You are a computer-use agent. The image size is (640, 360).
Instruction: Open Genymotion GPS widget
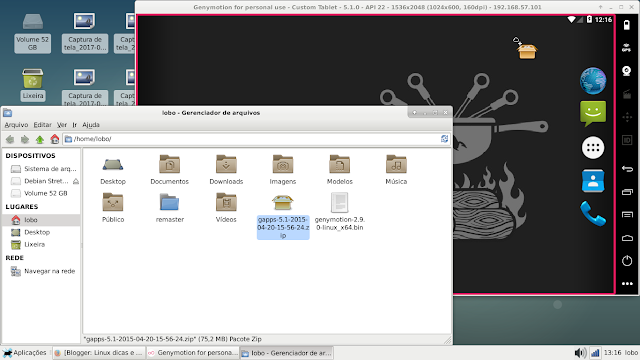tap(627, 48)
